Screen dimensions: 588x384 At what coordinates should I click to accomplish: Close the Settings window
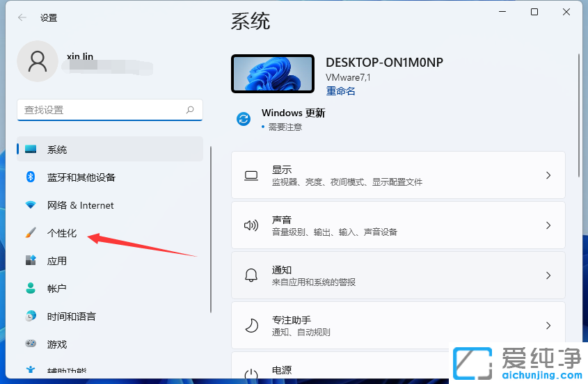566,12
